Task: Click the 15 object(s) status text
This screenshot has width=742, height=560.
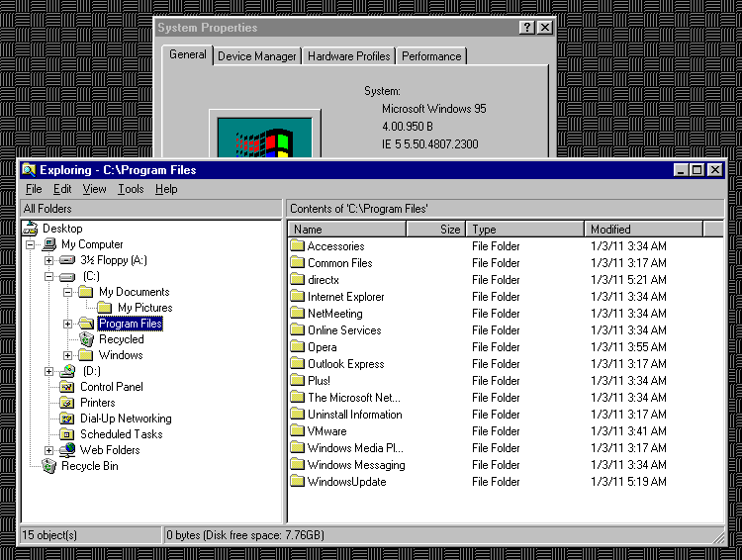Action: (x=49, y=535)
